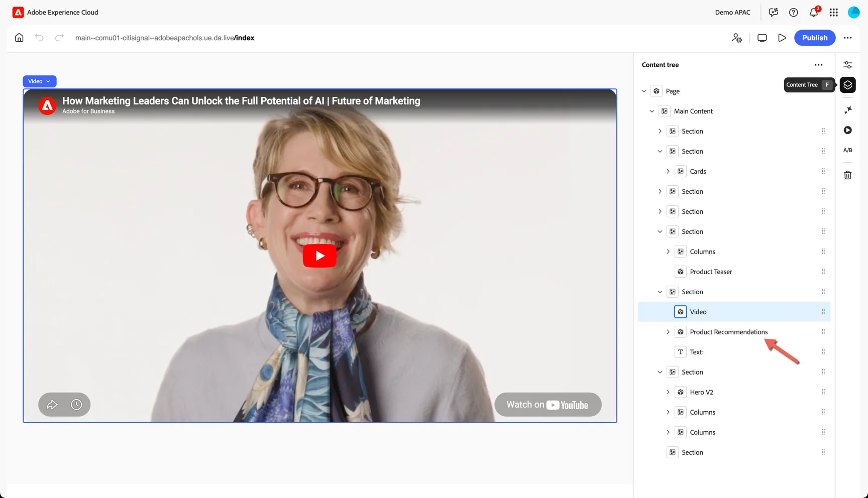Image resolution: width=868 pixels, height=498 pixels.
Task: Click the Publish button
Action: [x=815, y=38]
